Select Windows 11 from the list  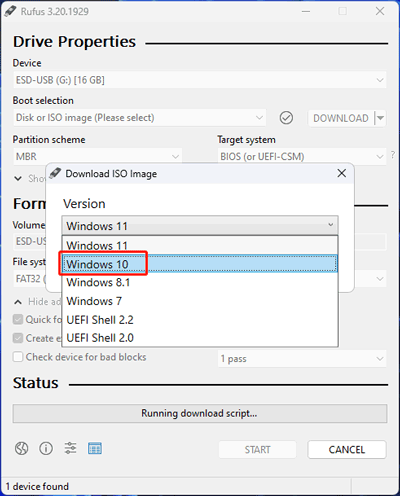(x=200, y=246)
